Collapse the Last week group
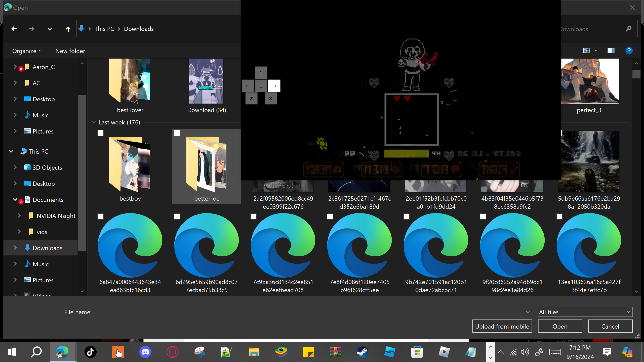The width and height of the screenshot is (644, 362). coord(94,122)
